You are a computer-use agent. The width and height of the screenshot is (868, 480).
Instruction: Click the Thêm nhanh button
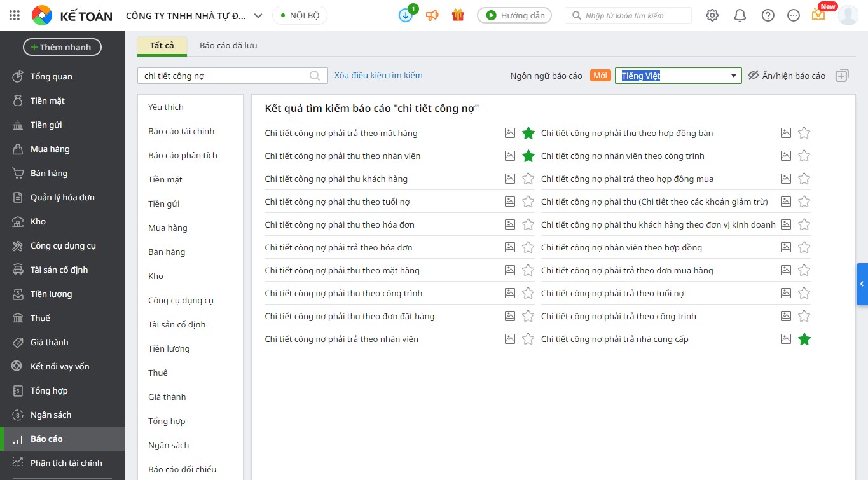(62, 47)
